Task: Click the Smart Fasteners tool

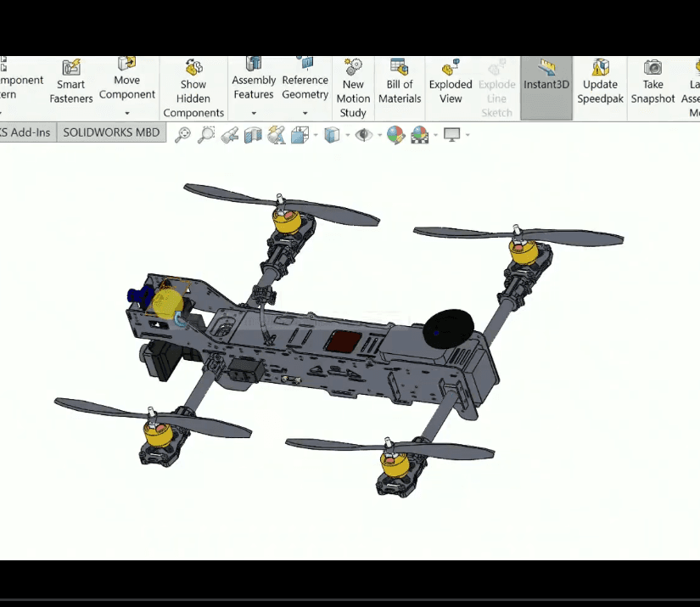Action: (71, 82)
